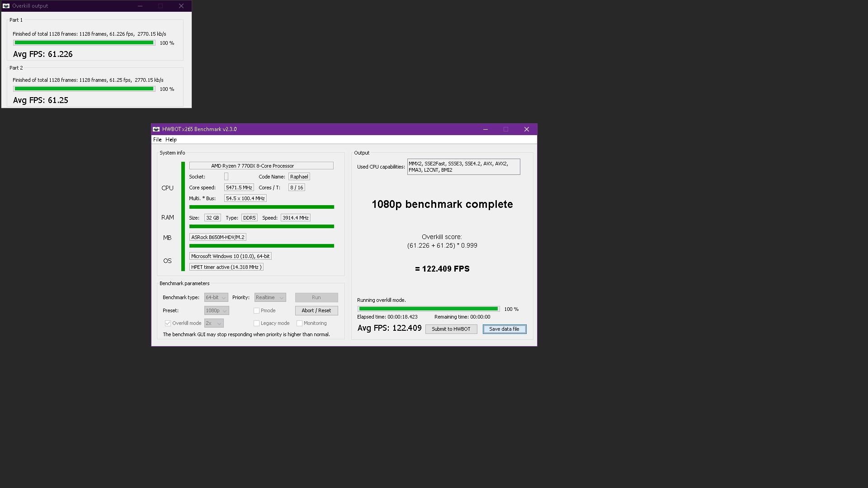Click 'Remaining time: 00:00:00' text

(462, 317)
